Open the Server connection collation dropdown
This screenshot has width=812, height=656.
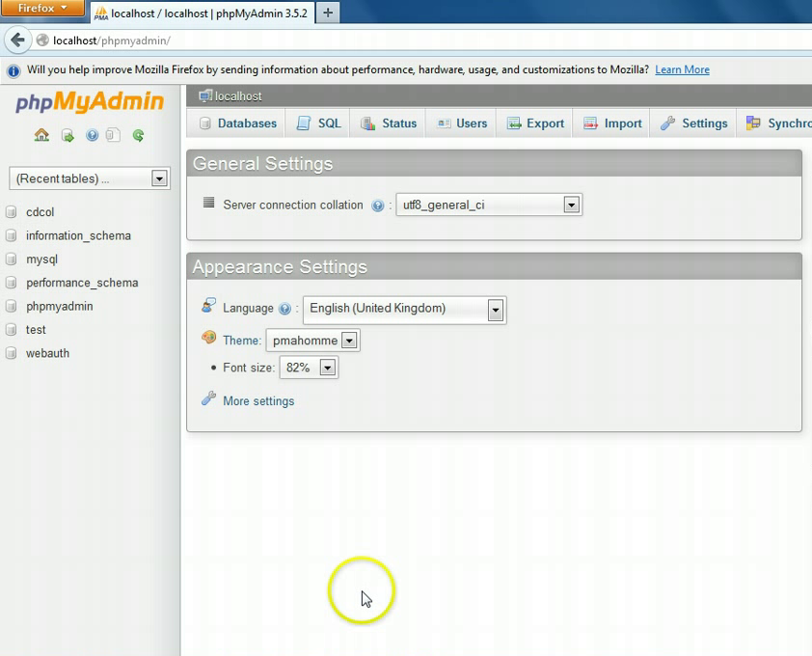click(571, 205)
